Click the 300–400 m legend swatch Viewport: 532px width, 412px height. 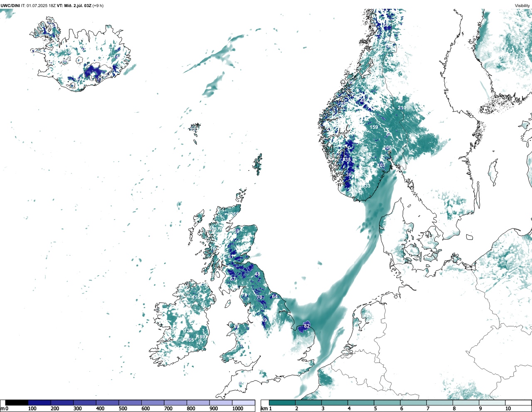point(85,402)
